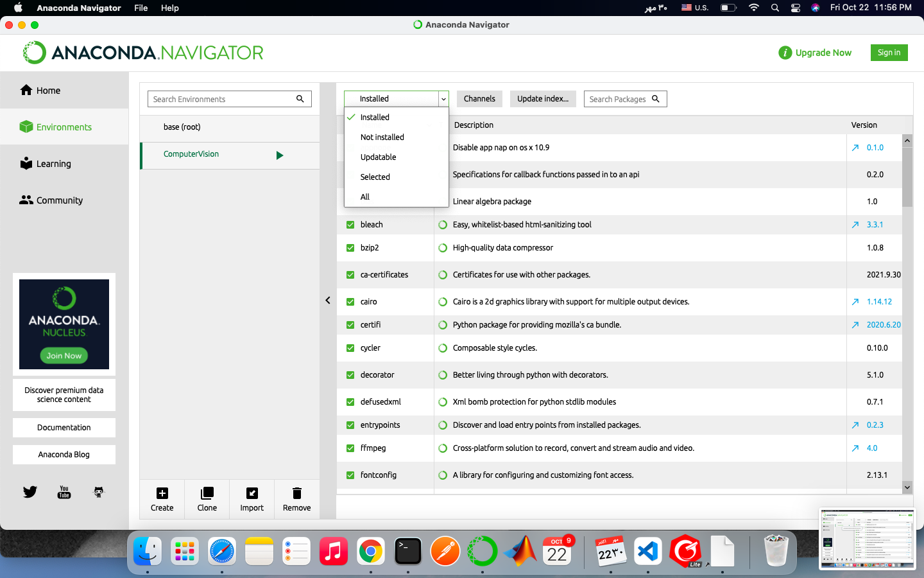Toggle the bzip2 package checkbox

coord(350,248)
